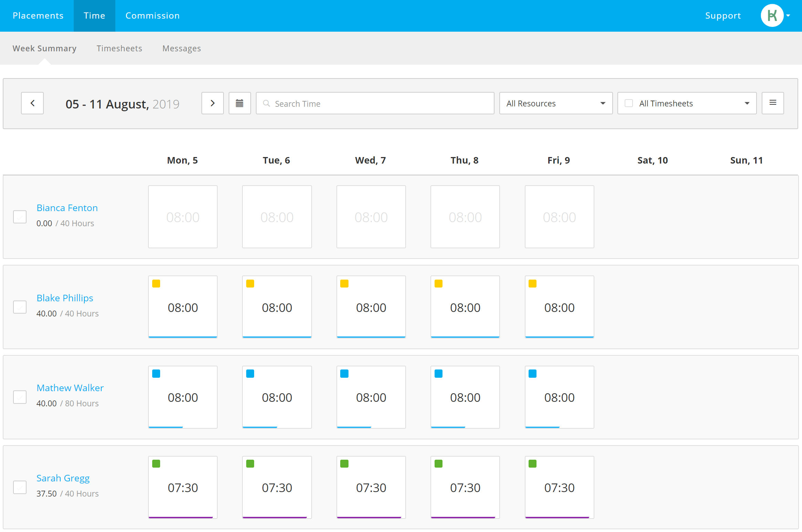Click yellow status marker on Blake's Tuesday

pos(250,284)
